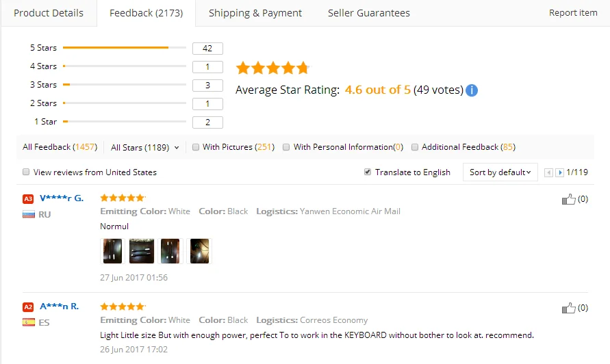Image resolution: width=610 pixels, height=364 pixels.
Task: Enable the With Pictures filter
Action: (x=196, y=147)
